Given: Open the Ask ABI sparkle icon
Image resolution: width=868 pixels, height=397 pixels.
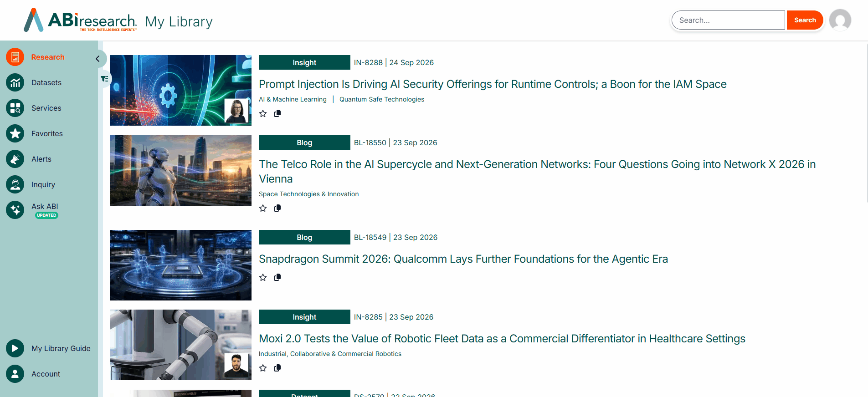Looking at the screenshot, I should [15, 210].
